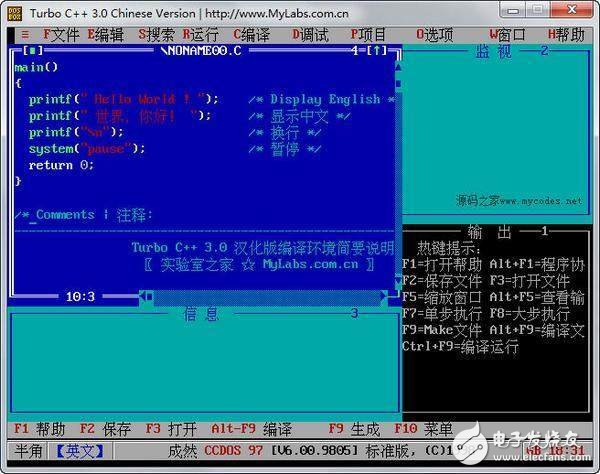Click the /* 显示中文 */ comment
The width and height of the screenshot is (600, 474).
[x=299, y=116]
